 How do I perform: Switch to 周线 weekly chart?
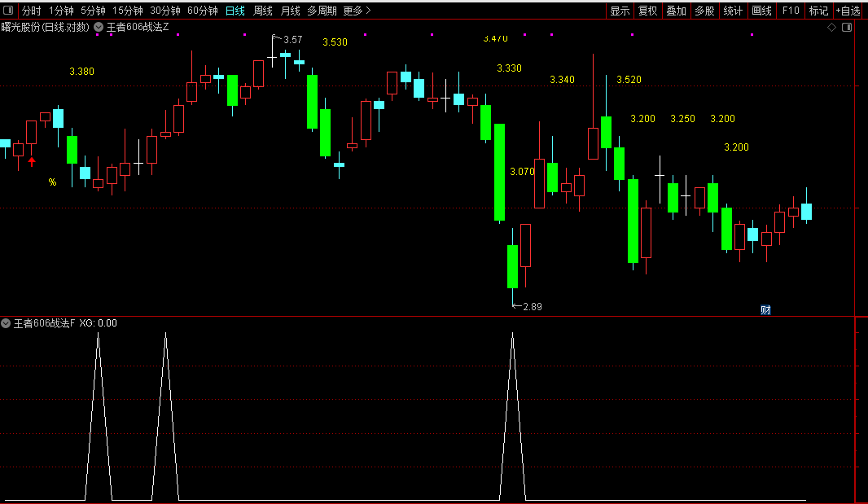pos(263,11)
